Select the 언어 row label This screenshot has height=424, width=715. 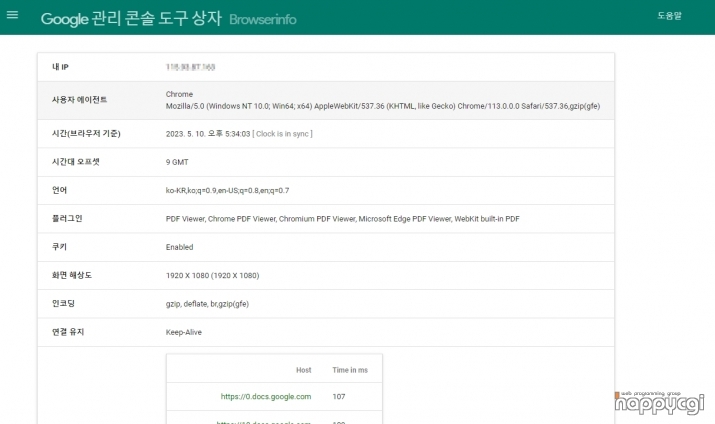(x=59, y=190)
